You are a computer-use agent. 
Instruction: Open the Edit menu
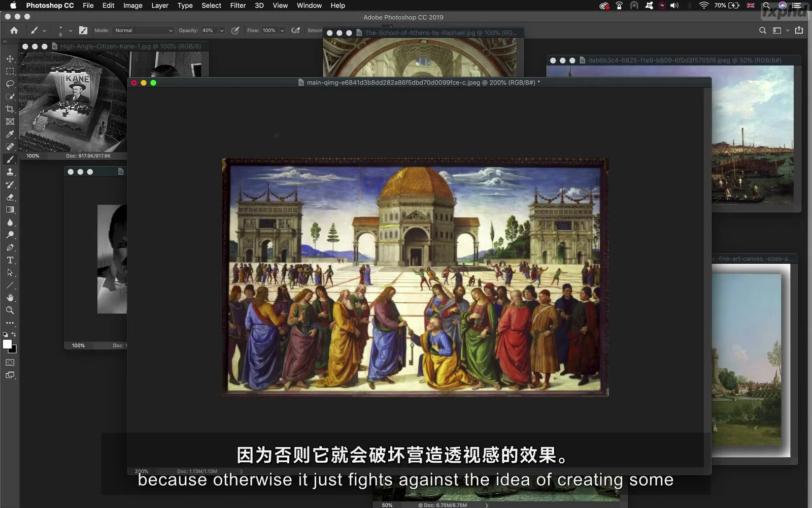coord(108,6)
